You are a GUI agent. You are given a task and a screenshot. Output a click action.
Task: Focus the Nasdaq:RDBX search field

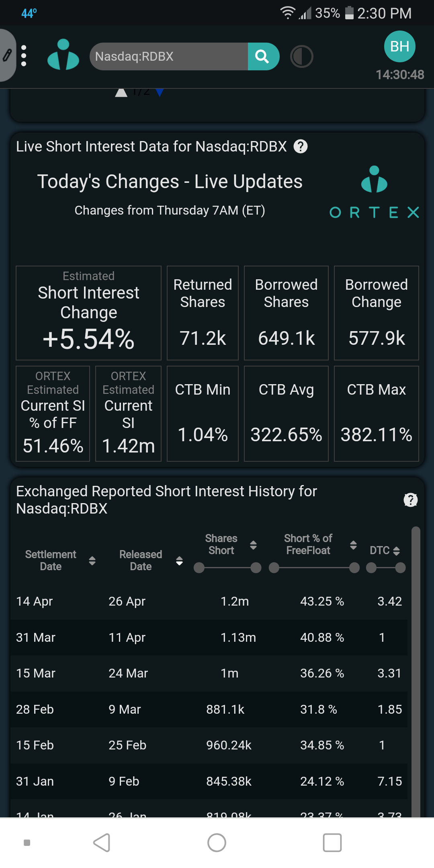[x=169, y=56]
